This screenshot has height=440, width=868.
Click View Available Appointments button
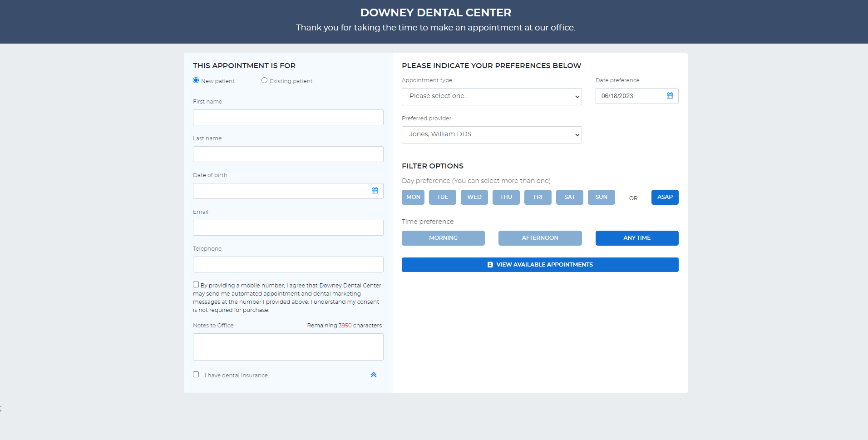click(540, 265)
